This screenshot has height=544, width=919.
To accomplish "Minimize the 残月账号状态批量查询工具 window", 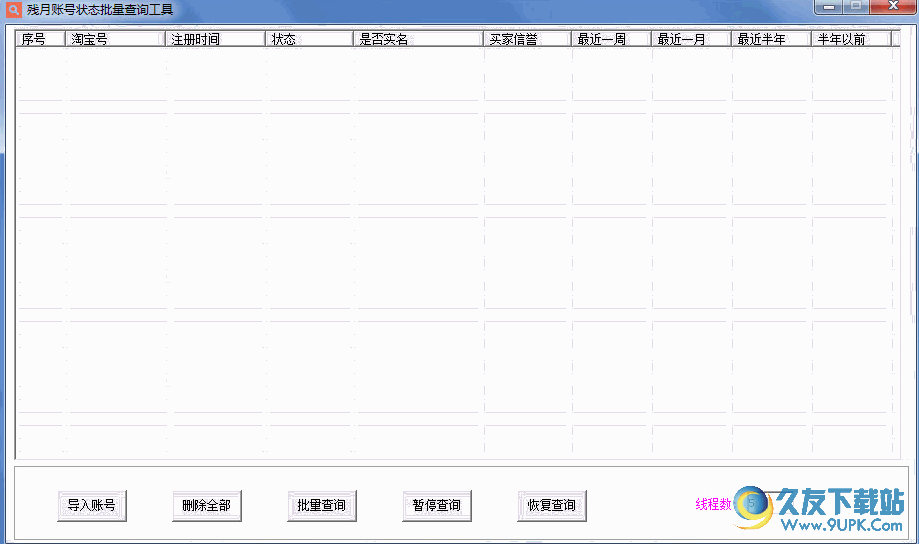I will click(x=828, y=6).
